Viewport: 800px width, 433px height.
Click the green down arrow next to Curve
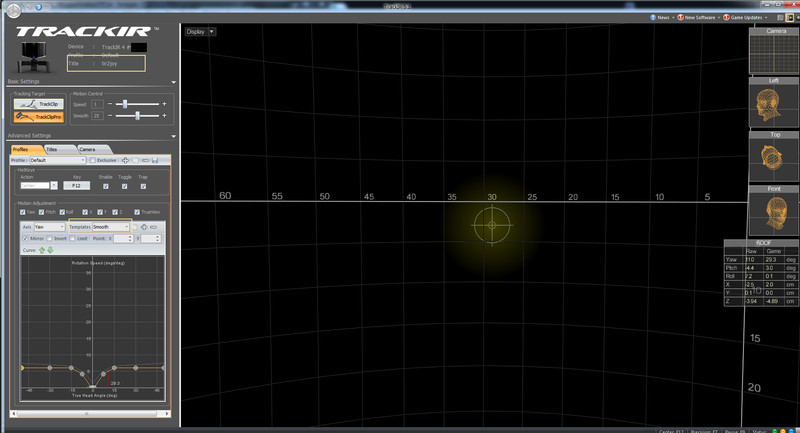50,250
